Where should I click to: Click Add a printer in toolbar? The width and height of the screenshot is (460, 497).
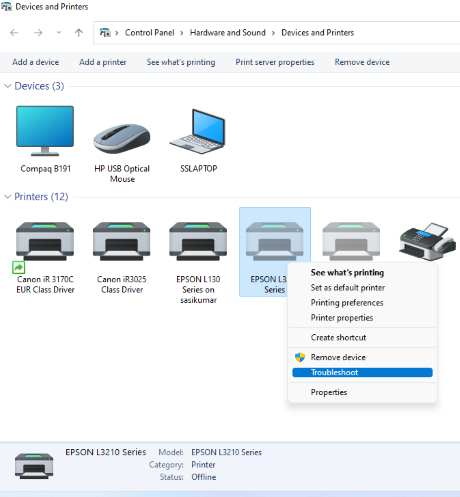[x=103, y=62]
